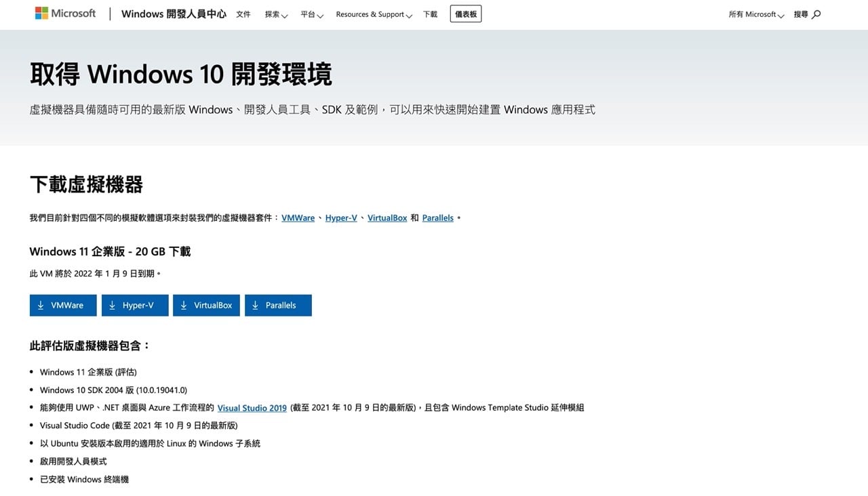This screenshot has height=496, width=868.
Task: Expand the 平台 dropdown
Action: click(312, 14)
